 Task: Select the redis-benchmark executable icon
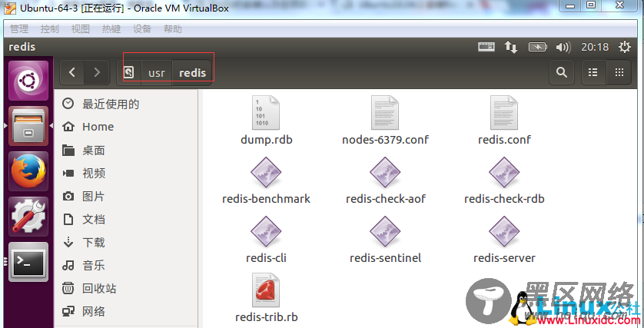[x=266, y=172]
